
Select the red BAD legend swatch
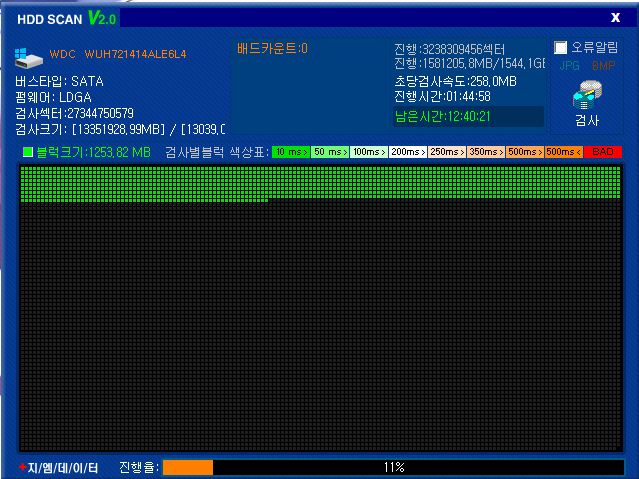(603, 152)
